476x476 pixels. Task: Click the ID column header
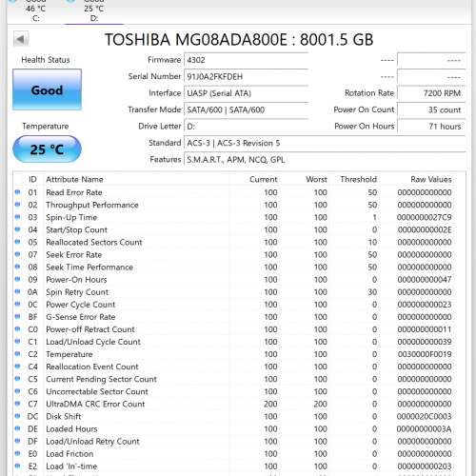pos(32,179)
